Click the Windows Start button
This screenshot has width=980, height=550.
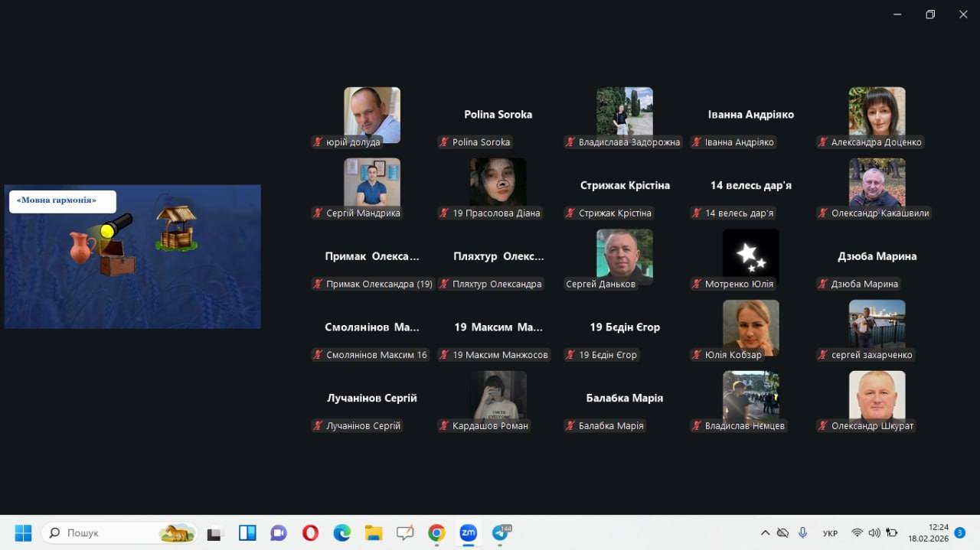tap(23, 532)
